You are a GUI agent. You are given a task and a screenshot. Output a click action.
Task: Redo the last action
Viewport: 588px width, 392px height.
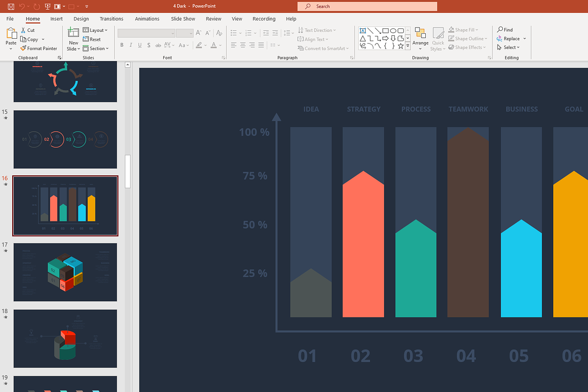(x=36, y=6)
